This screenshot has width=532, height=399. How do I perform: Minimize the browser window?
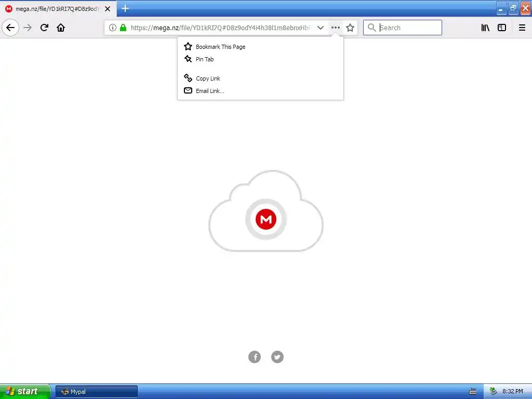501,8
